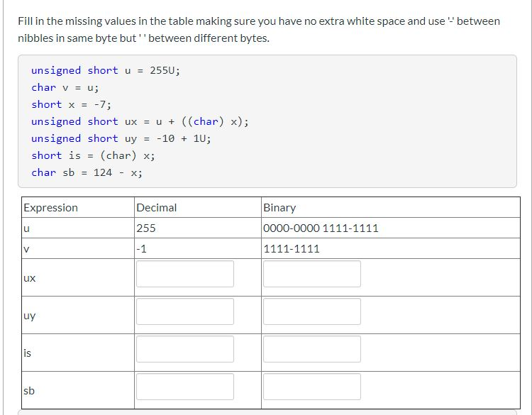Click the decimal value '255' for u
The image size is (532, 415).
pyautogui.click(x=146, y=228)
